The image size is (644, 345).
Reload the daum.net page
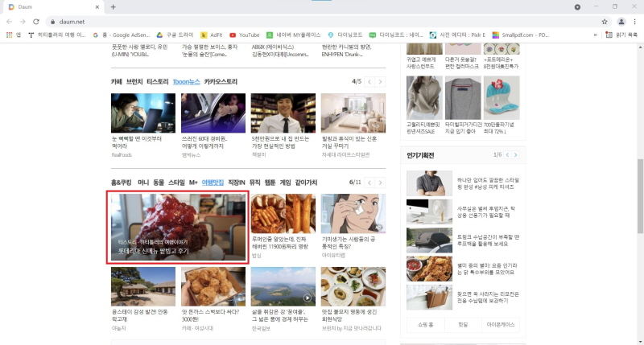[x=36, y=22]
